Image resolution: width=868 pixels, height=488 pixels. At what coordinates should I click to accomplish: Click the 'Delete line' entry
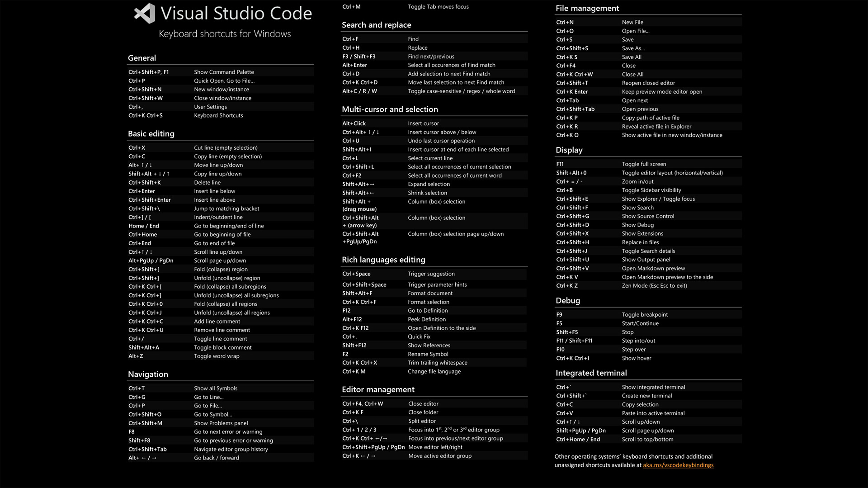pyautogui.click(x=207, y=182)
